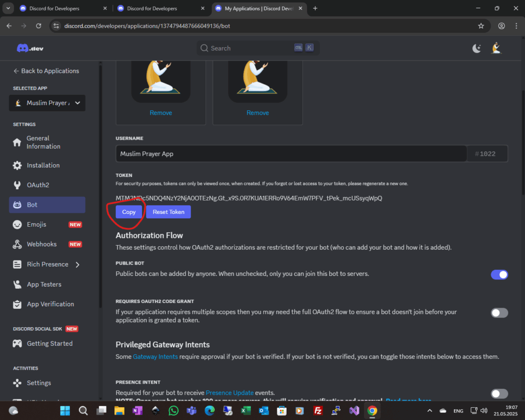This screenshot has width=525, height=420.
Task: Click the Activities Settings icon
Action: [17, 383]
